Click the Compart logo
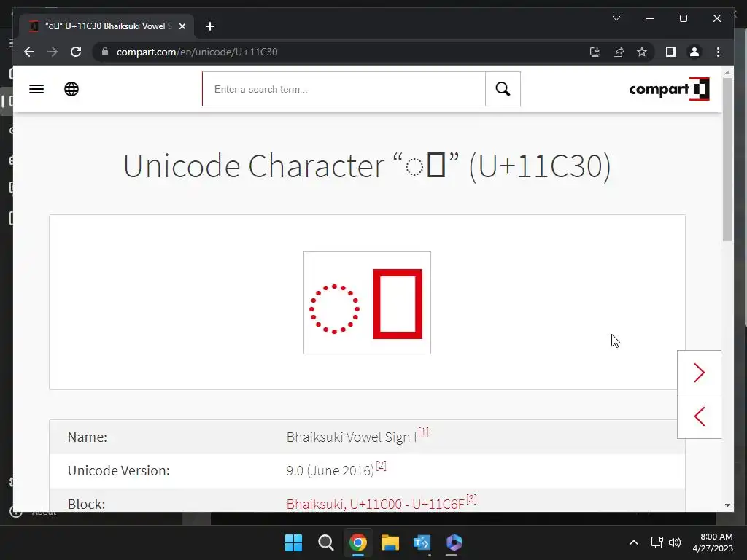The image size is (747, 560). click(x=669, y=89)
